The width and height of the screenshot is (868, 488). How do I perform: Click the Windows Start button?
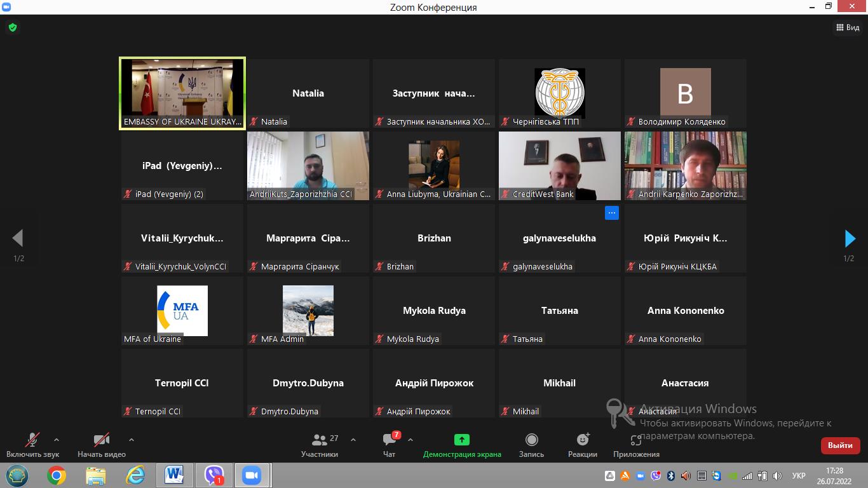(x=17, y=475)
